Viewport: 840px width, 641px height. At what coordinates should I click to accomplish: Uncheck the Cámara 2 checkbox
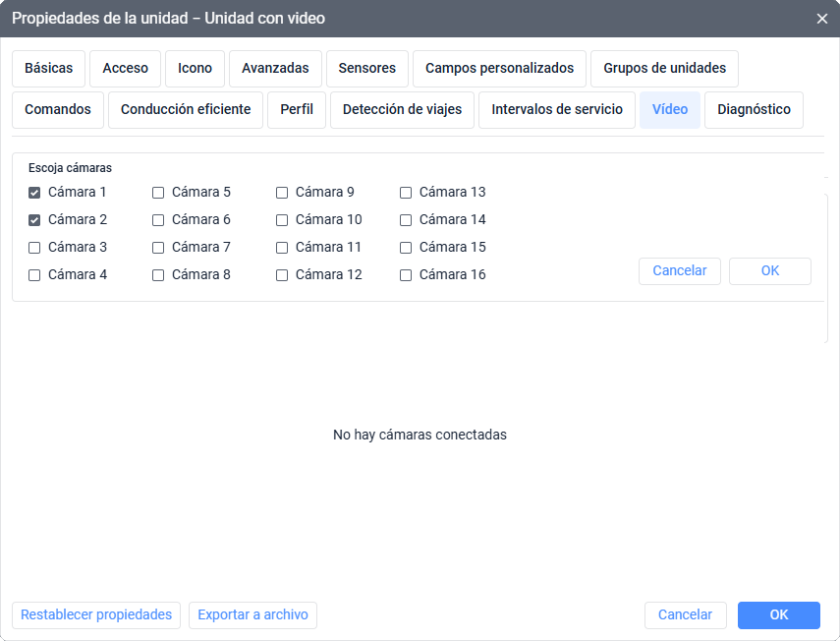tap(34, 220)
